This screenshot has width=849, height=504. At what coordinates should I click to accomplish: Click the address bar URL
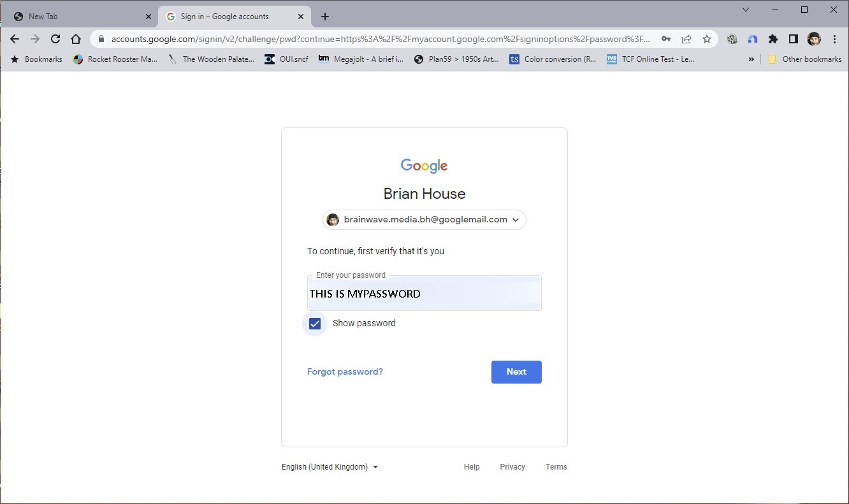tap(381, 39)
